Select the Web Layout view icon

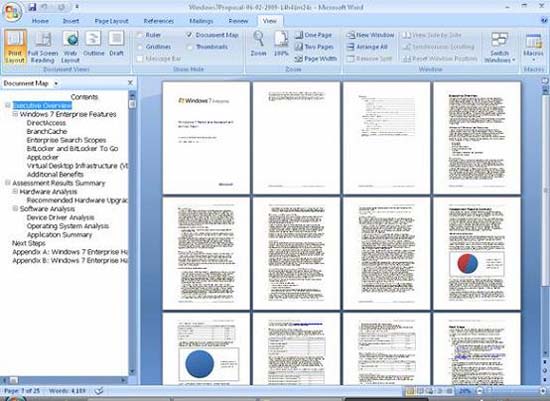(x=71, y=47)
